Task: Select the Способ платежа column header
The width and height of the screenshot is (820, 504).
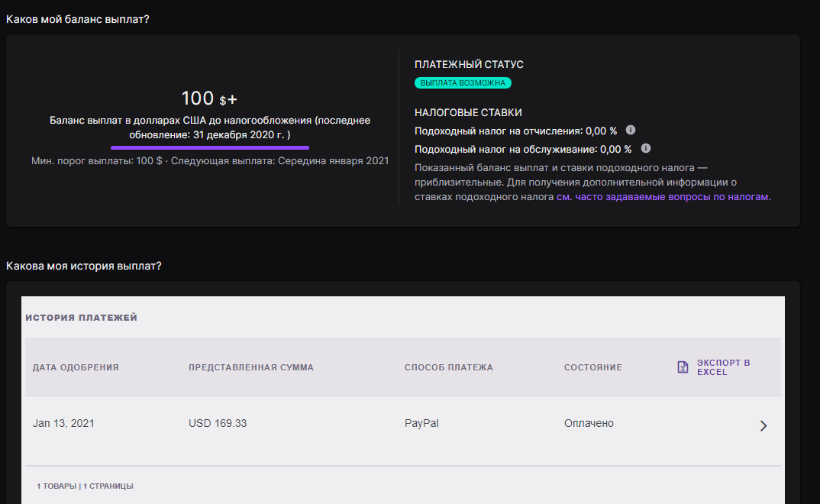Action: [449, 367]
